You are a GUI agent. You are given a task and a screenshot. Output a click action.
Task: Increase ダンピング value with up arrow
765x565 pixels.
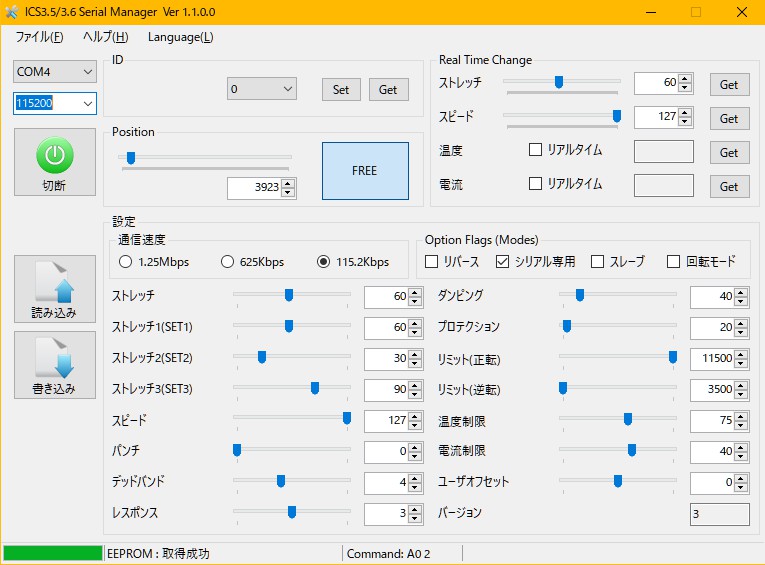[741, 292]
